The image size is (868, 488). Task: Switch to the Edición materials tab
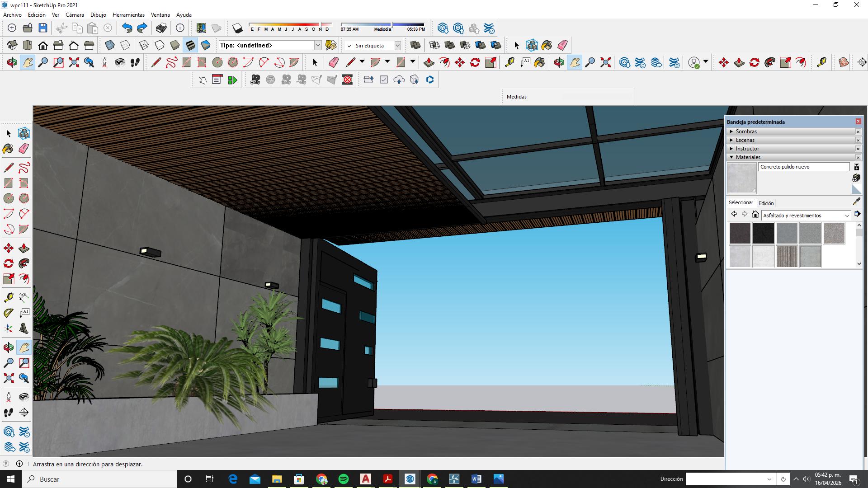coord(766,203)
